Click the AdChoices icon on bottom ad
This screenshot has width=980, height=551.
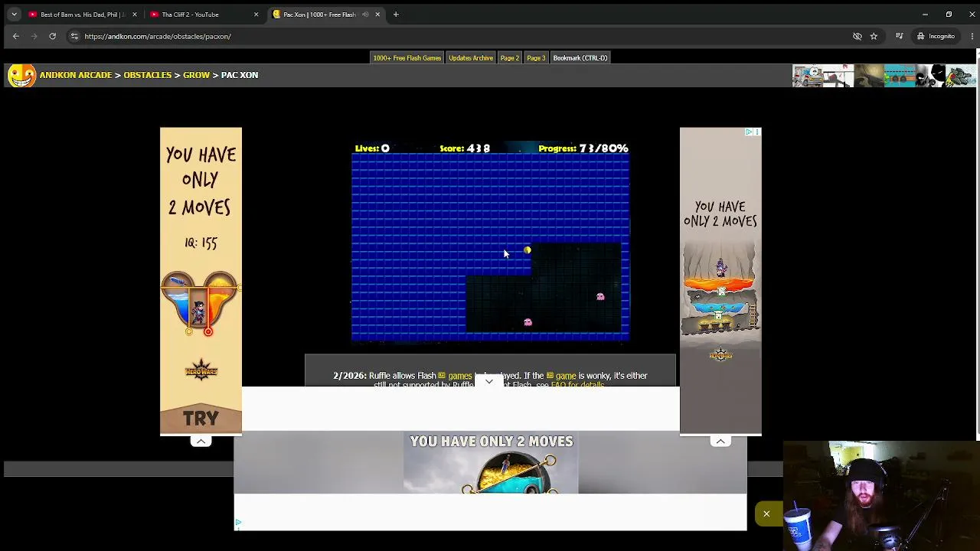[x=238, y=523]
